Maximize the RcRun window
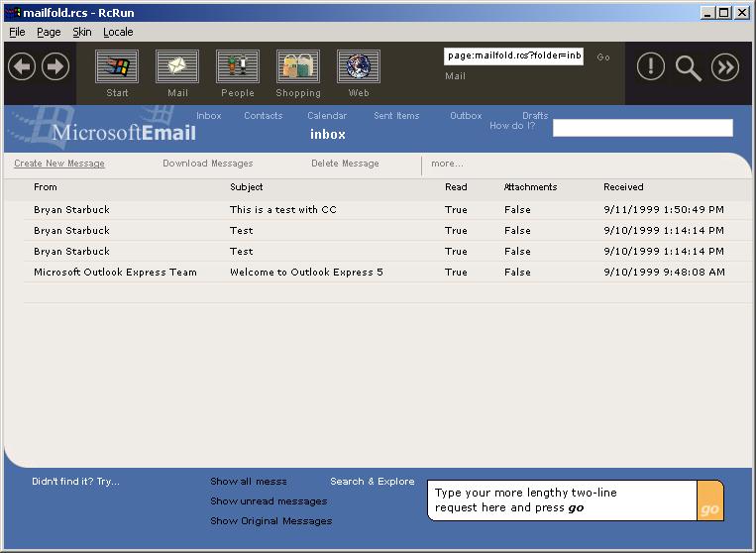756x553 pixels. (x=724, y=13)
